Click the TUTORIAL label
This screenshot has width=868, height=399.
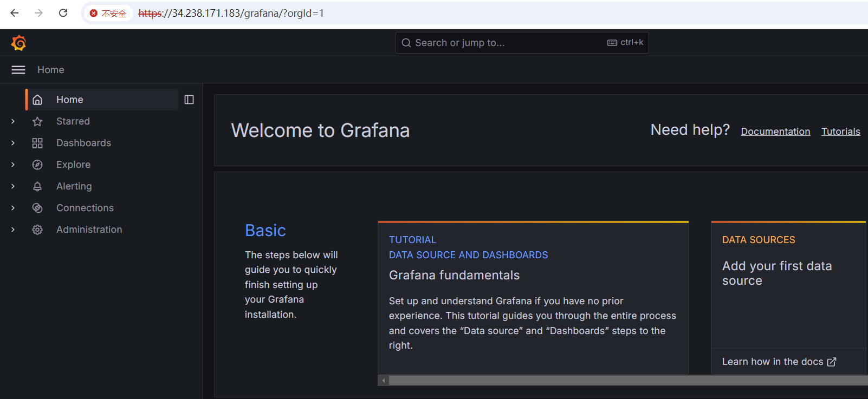pos(412,240)
